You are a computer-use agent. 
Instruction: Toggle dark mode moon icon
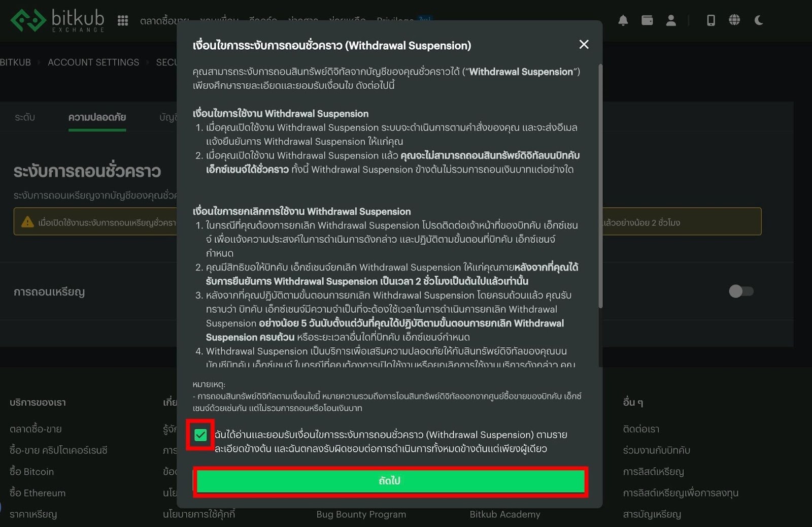759,20
